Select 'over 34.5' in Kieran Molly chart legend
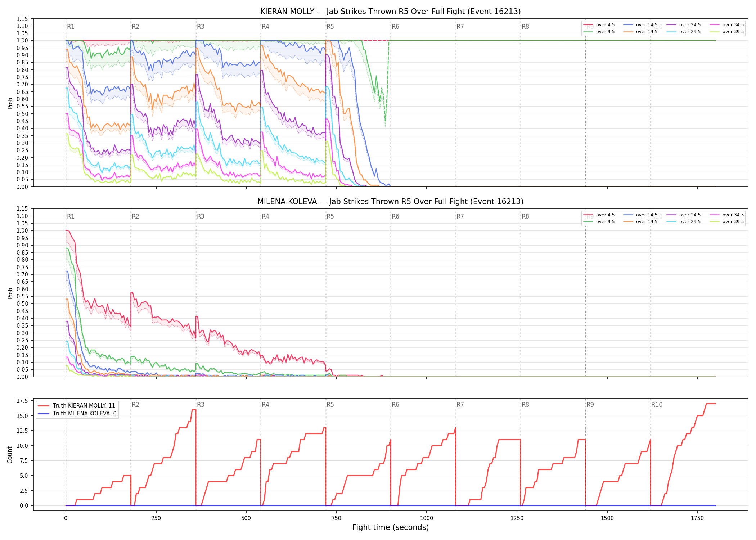This screenshot has height=540, width=756. [x=727, y=25]
